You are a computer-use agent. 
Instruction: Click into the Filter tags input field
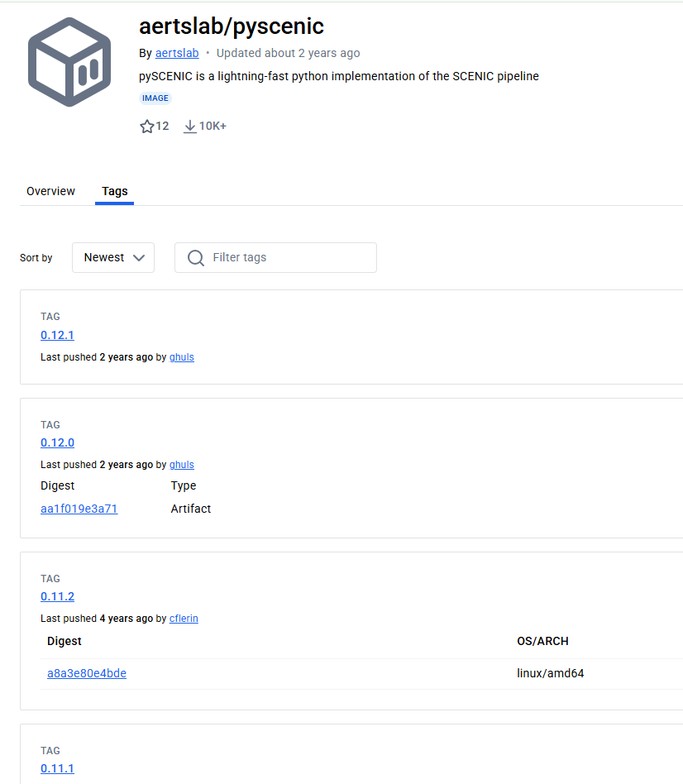(275, 257)
